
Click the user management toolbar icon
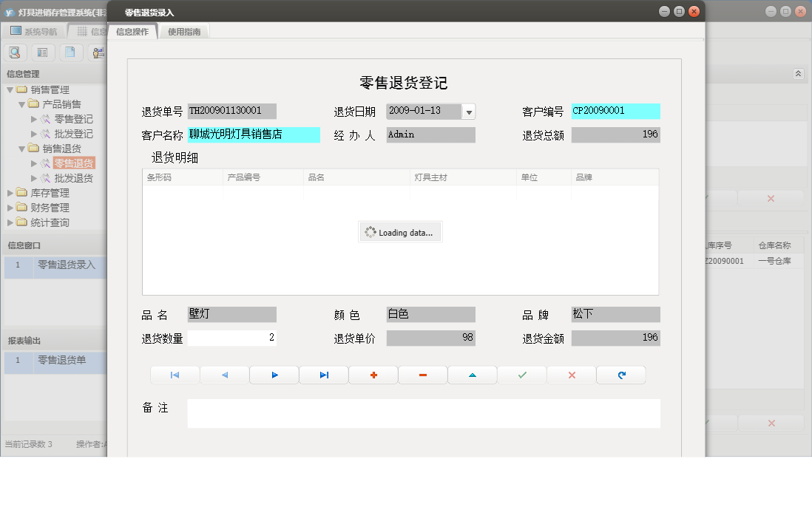98,52
